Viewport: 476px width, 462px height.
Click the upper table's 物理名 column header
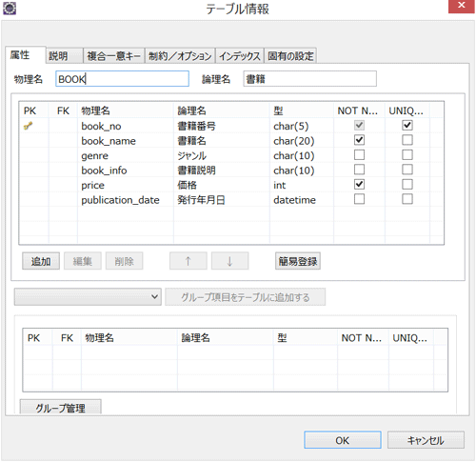(126, 110)
